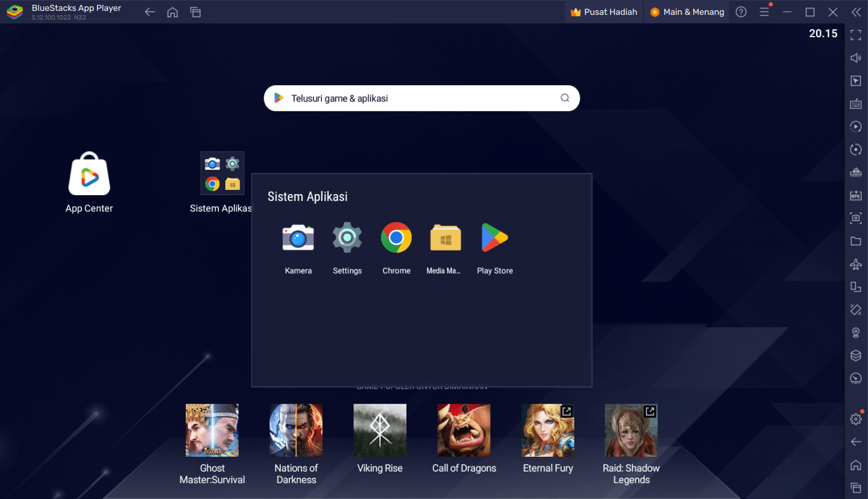Click the search magnifier icon

(x=565, y=98)
